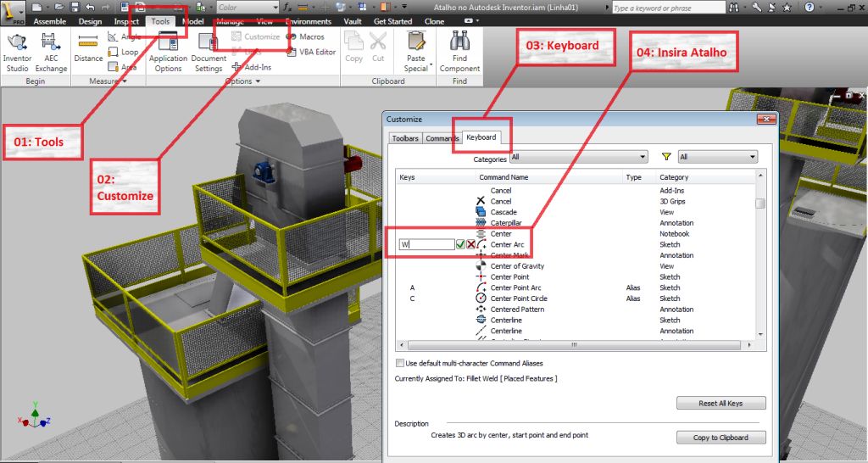Click the Find Component binoculars icon
This screenshot has height=463, width=868.
coord(459,52)
